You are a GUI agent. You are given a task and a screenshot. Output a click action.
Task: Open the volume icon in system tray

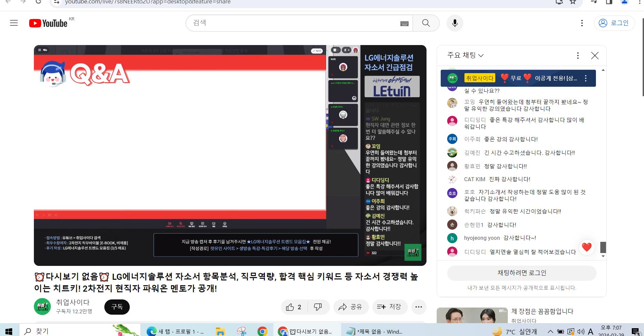tap(581, 332)
